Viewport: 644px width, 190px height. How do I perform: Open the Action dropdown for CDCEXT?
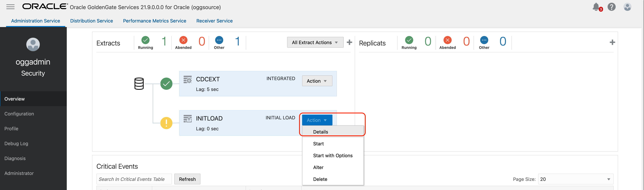point(317,81)
